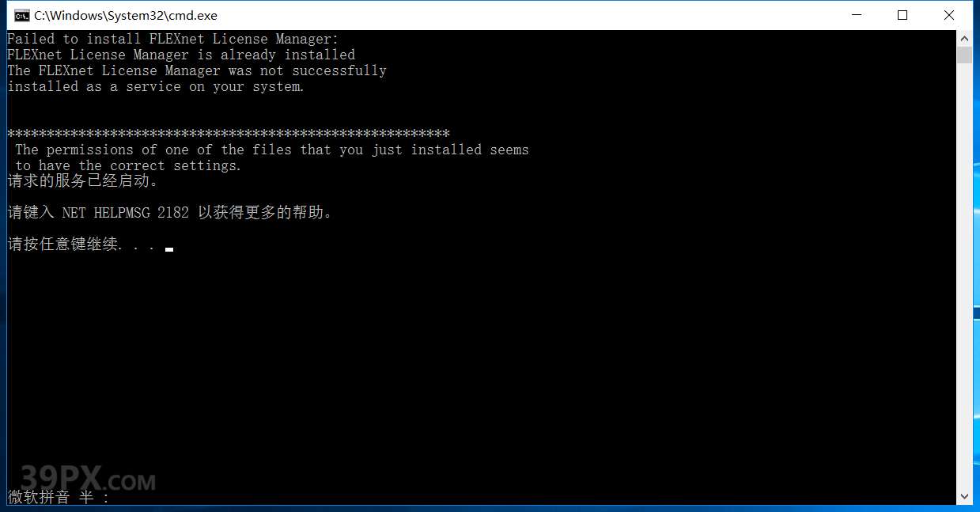Click the vertical scrollbar thumb

tap(964, 55)
